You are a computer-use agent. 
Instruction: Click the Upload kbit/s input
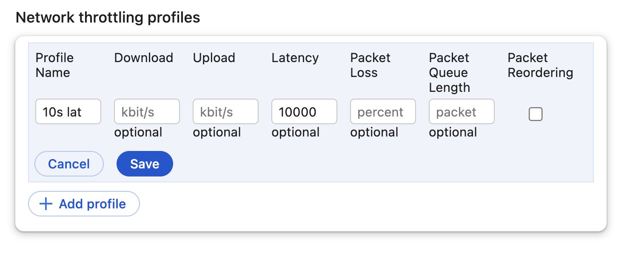pos(225,111)
